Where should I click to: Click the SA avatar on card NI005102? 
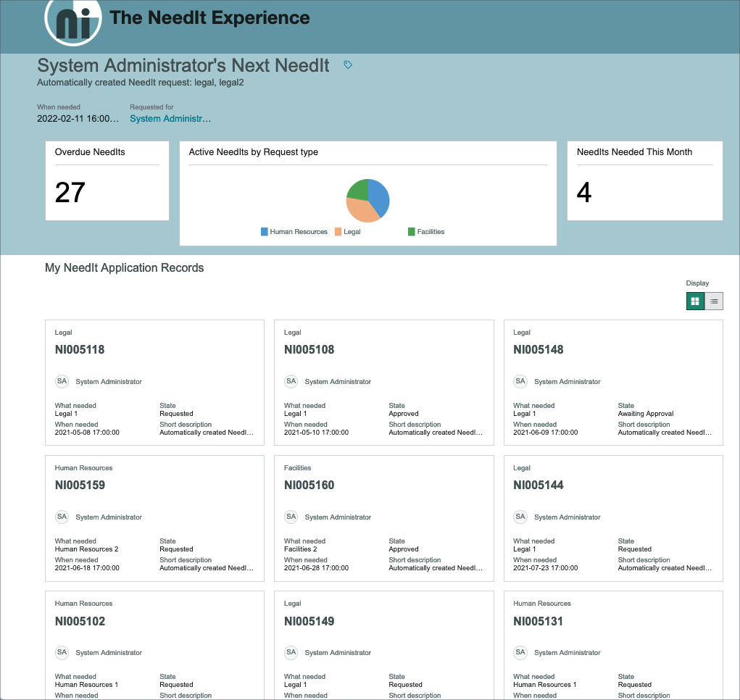tap(62, 652)
